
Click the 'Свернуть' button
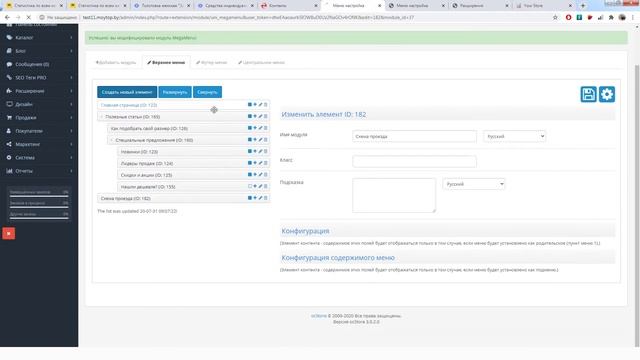[x=207, y=92]
